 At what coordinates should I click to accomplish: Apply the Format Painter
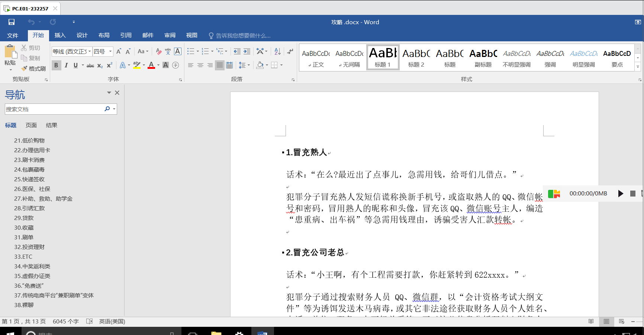[x=33, y=68]
